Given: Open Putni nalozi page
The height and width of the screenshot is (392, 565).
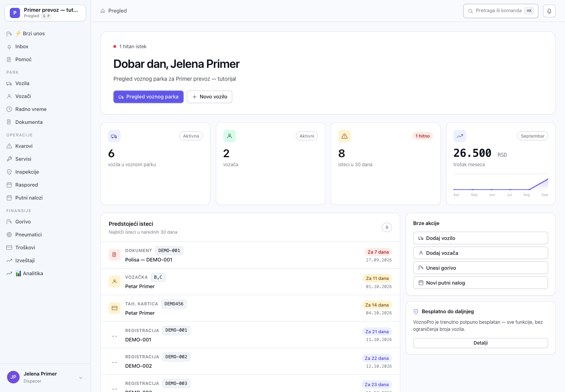Looking at the screenshot, I should [45, 198].
